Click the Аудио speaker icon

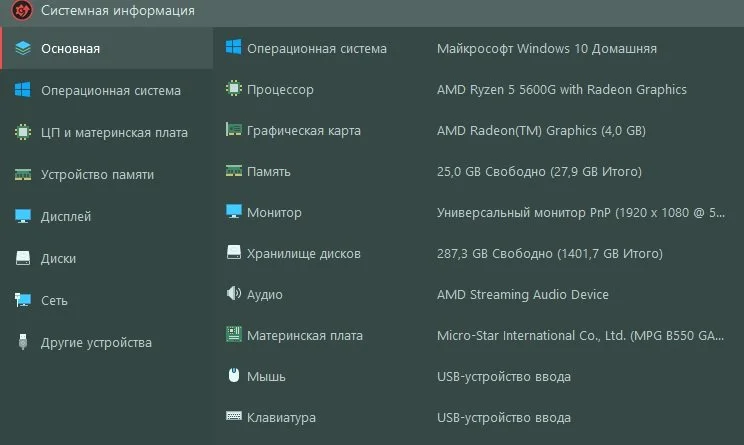[x=234, y=294]
